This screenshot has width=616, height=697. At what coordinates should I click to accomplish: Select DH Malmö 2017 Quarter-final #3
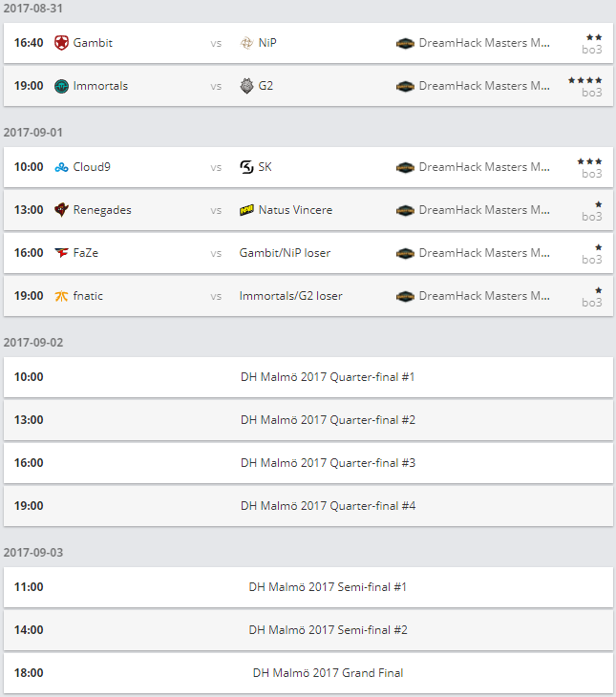coord(328,463)
